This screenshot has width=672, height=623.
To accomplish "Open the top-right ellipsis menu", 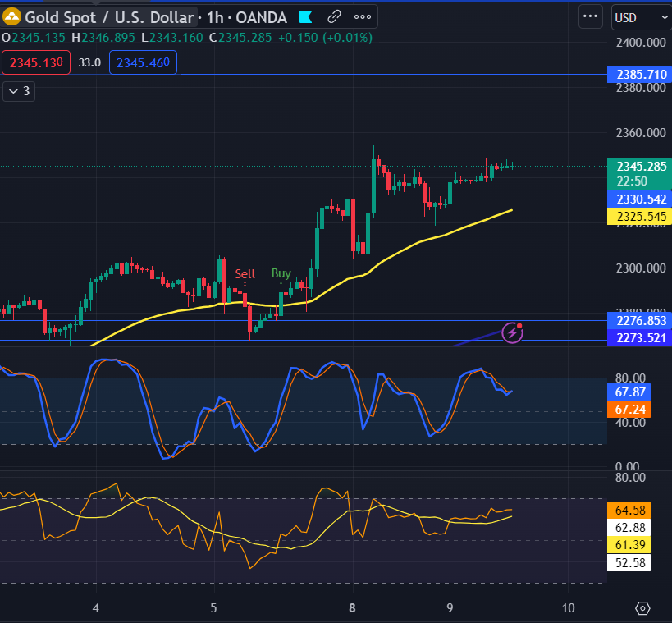I will click(591, 16).
